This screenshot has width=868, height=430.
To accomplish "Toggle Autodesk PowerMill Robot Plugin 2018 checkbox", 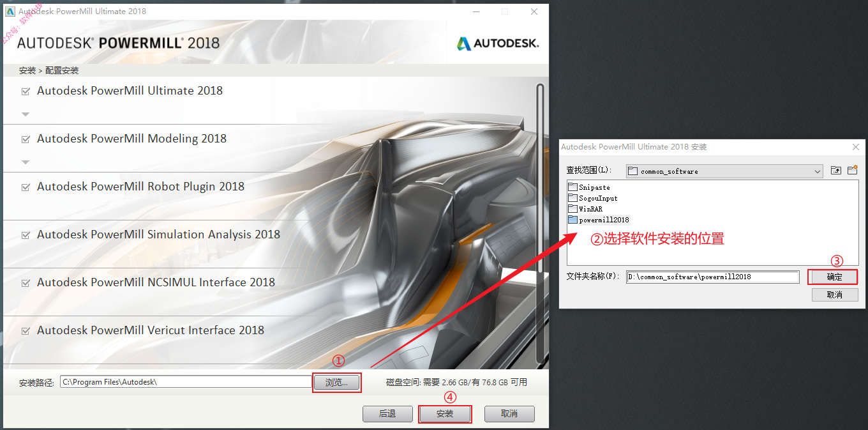I will click(26, 187).
